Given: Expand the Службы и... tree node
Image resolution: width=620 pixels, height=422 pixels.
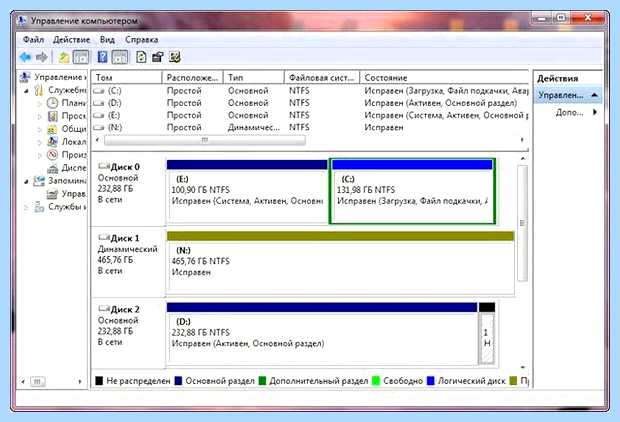Looking at the screenshot, I should tap(26, 207).
